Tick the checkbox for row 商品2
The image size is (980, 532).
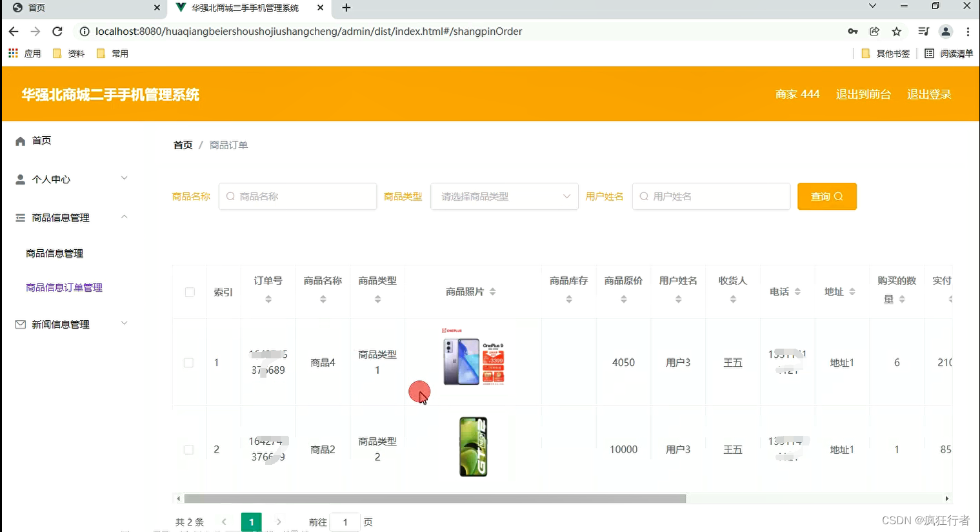click(188, 449)
